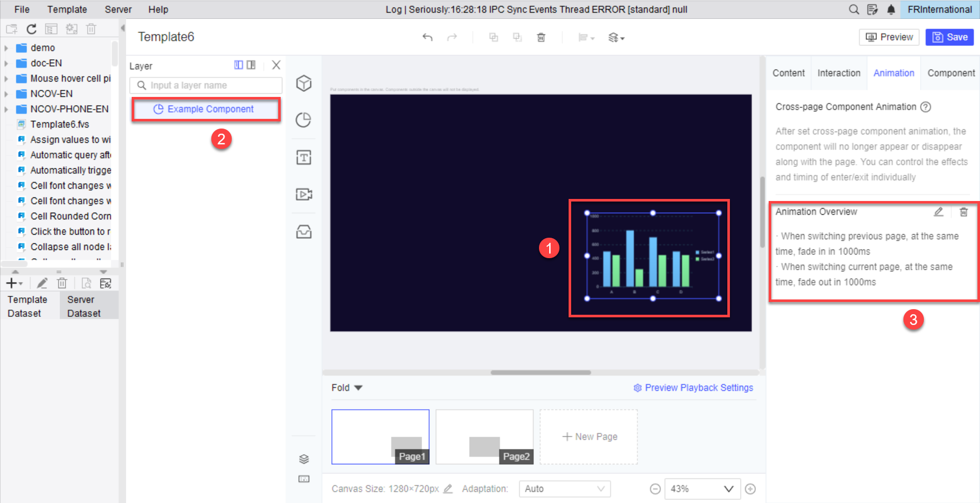Edit canvas size with pencil icon
The width and height of the screenshot is (980, 503).
448,489
